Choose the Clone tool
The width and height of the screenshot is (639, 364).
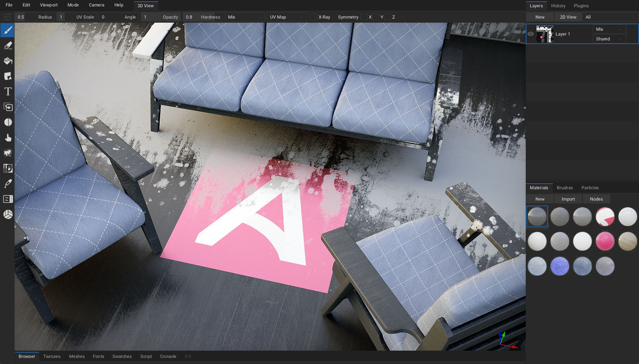[x=8, y=107]
